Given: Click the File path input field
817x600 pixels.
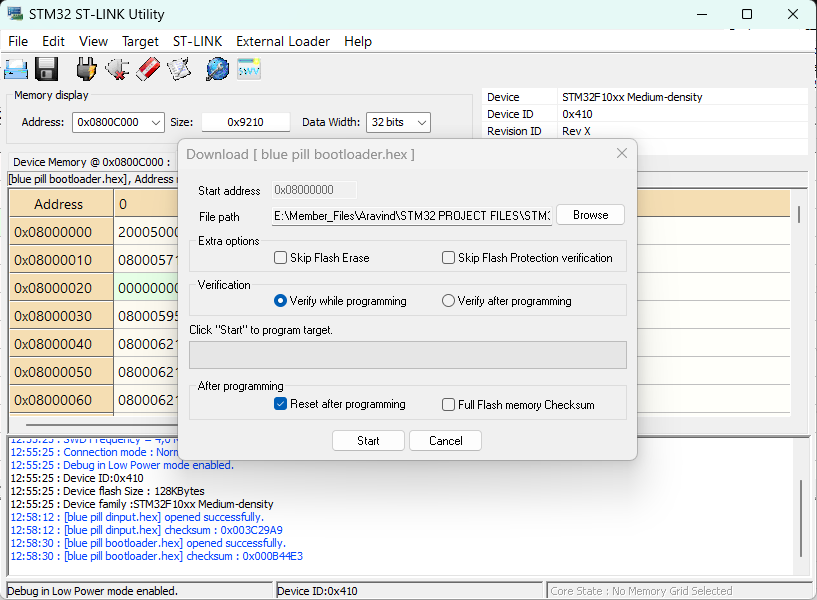Looking at the screenshot, I should pyautogui.click(x=412, y=216).
